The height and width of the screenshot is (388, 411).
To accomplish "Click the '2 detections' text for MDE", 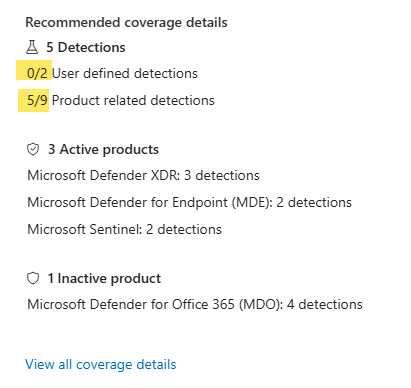I will point(314,202).
